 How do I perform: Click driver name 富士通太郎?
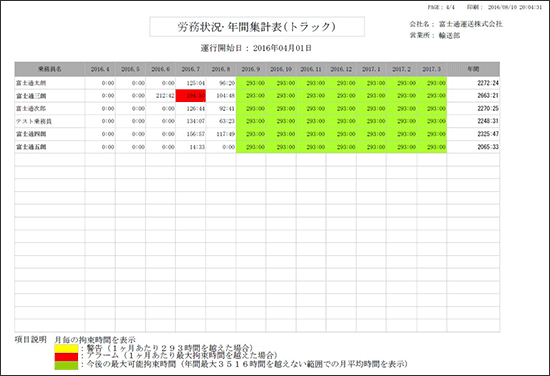click(31, 83)
